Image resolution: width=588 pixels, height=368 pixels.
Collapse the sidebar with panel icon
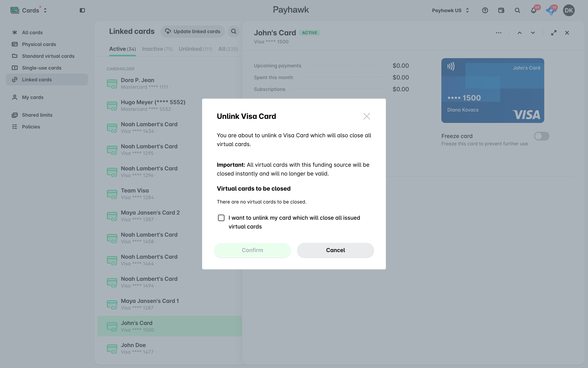click(82, 10)
